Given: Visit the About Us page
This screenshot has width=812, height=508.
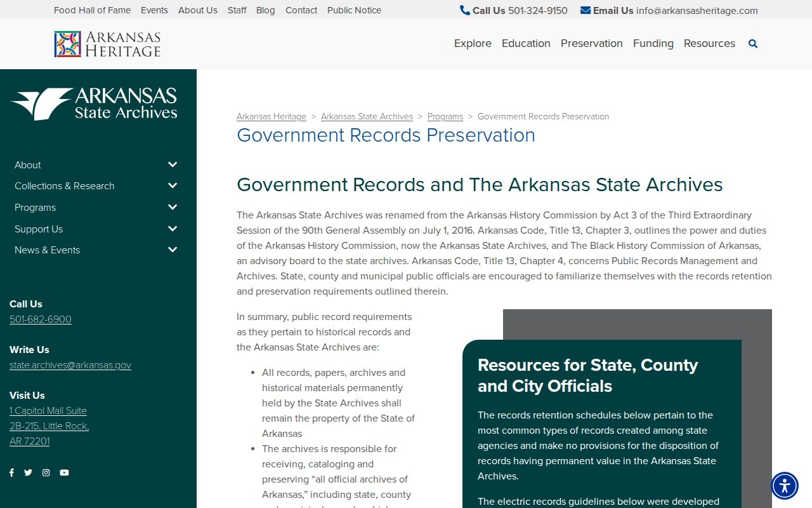Looking at the screenshot, I should point(198,10).
